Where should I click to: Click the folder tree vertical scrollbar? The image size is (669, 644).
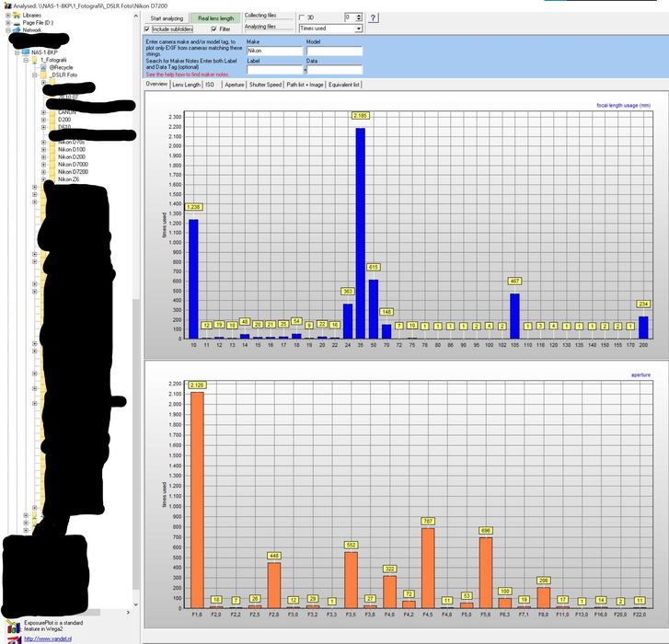(x=135, y=311)
